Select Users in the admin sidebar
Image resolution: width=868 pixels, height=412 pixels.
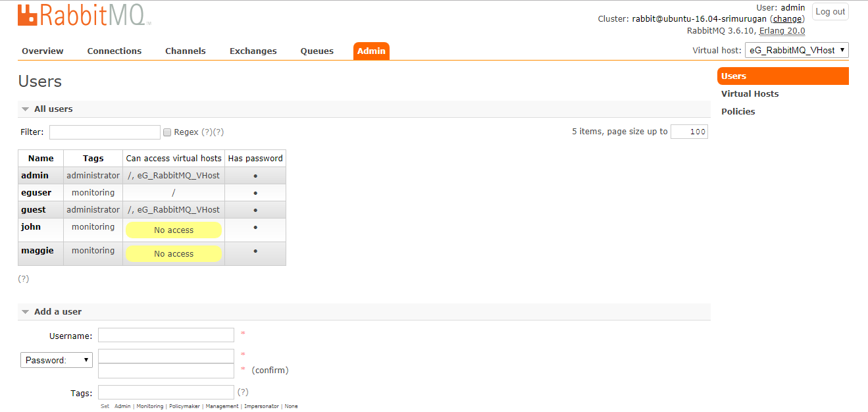tap(783, 76)
